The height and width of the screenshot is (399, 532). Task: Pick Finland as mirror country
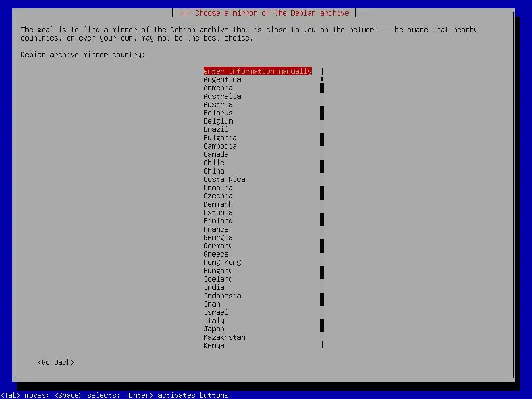218,220
